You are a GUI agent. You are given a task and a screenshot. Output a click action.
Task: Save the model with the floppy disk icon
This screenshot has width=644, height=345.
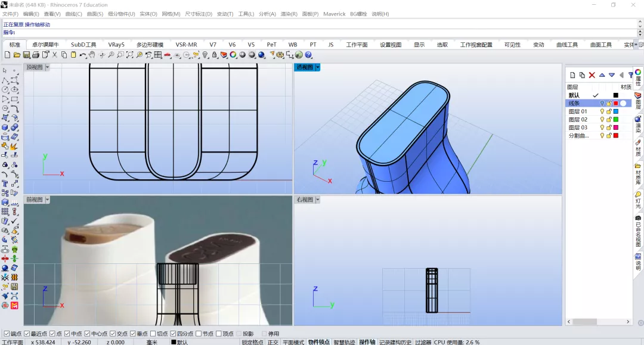(26, 55)
